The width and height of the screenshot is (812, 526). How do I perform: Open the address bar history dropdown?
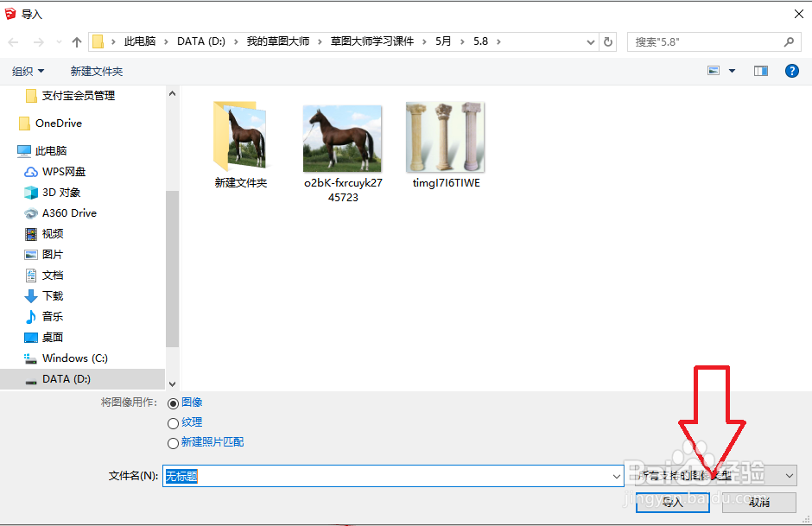(x=590, y=41)
